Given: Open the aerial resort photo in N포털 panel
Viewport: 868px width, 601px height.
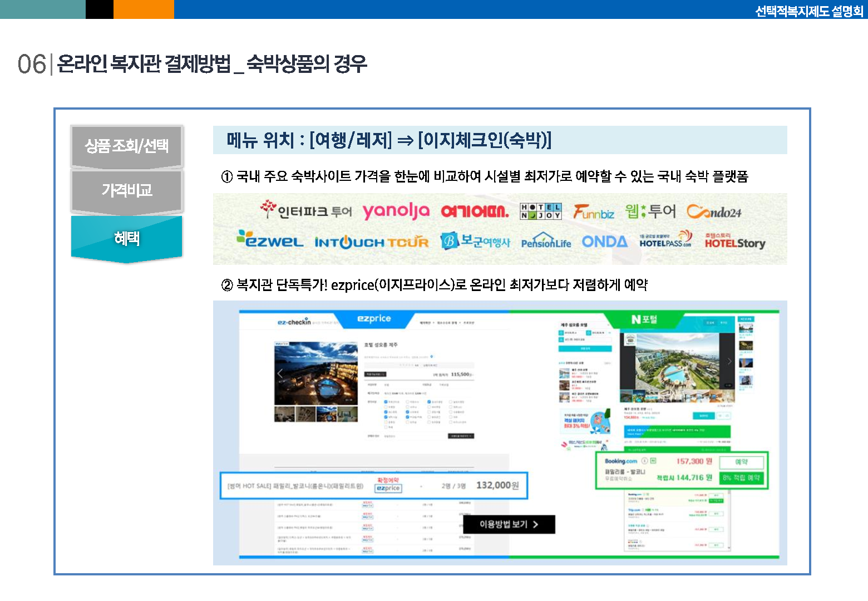Looking at the screenshot, I should click(x=677, y=362).
